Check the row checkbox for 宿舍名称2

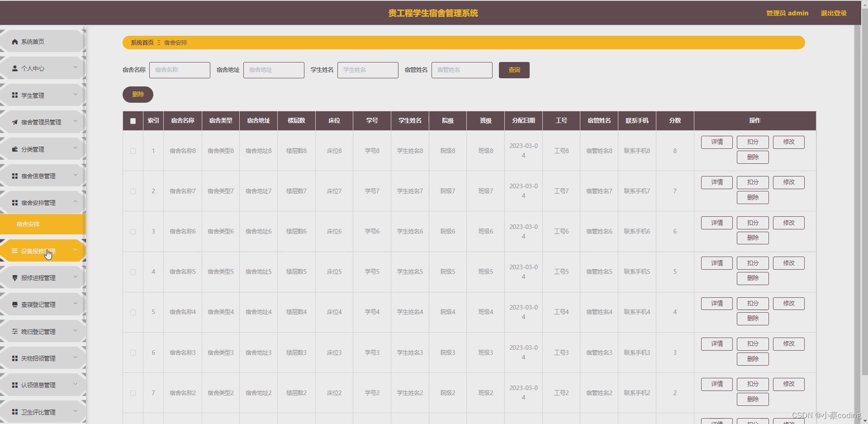click(x=133, y=393)
